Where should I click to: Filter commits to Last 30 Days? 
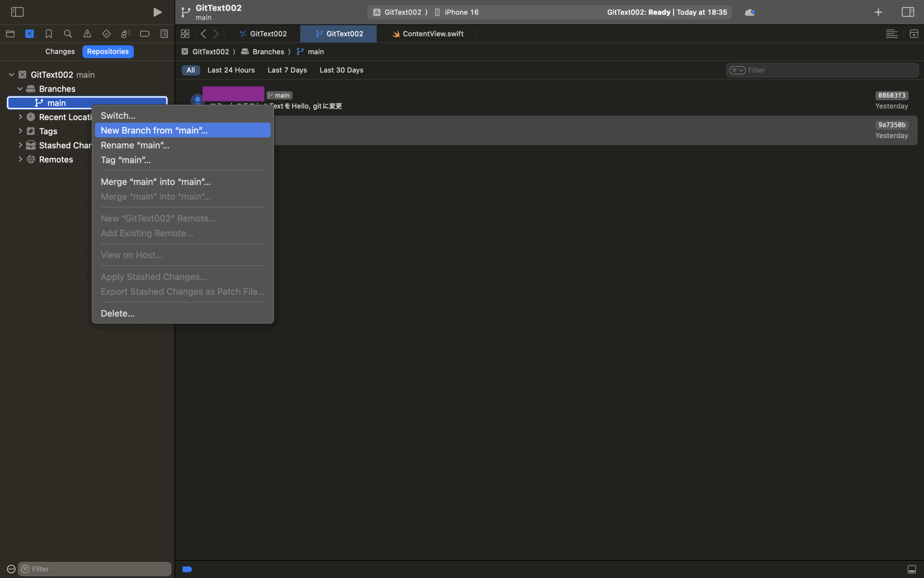[341, 70]
